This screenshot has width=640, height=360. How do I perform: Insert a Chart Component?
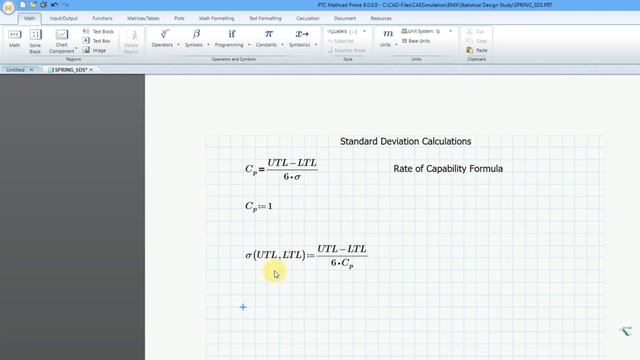point(62,42)
